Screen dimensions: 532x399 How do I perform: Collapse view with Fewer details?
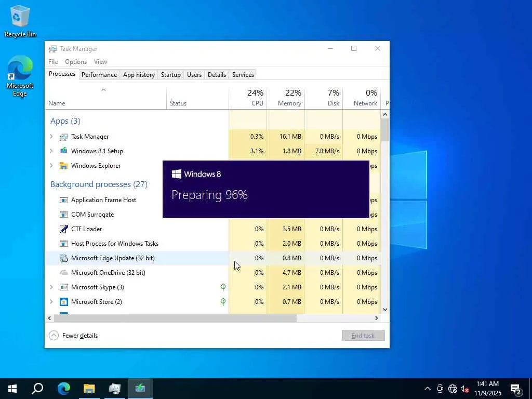coord(73,336)
